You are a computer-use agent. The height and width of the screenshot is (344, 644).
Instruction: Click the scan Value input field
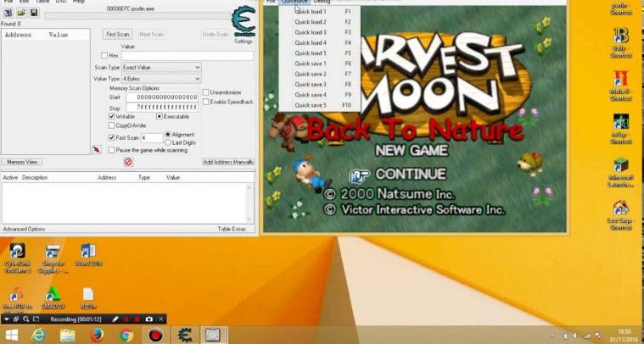click(x=187, y=56)
